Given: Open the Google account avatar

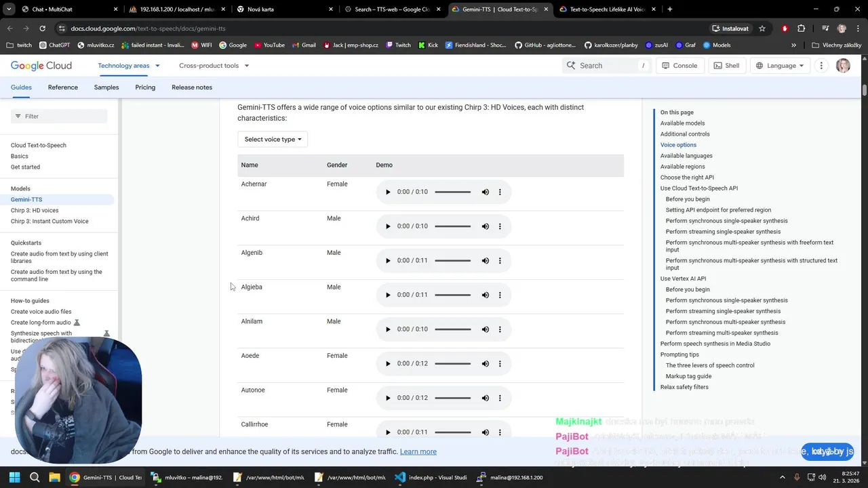Looking at the screenshot, I should (x=843, y=66).
